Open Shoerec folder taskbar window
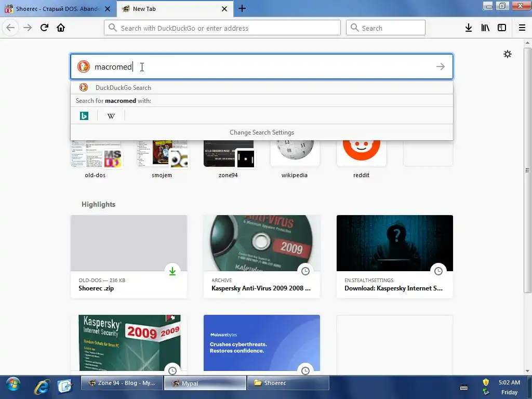Viewport: 532px width, 399px height. [x=288, y=383]
